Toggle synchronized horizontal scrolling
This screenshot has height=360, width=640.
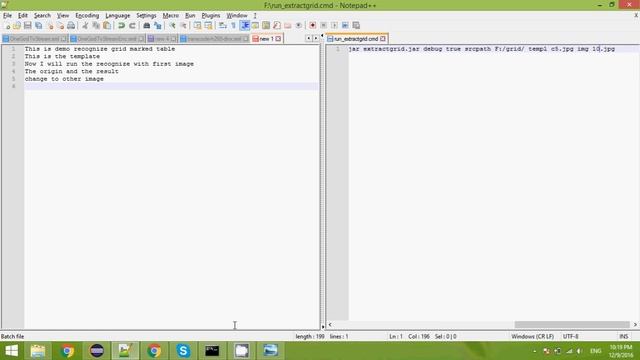(x=208, y=26)
